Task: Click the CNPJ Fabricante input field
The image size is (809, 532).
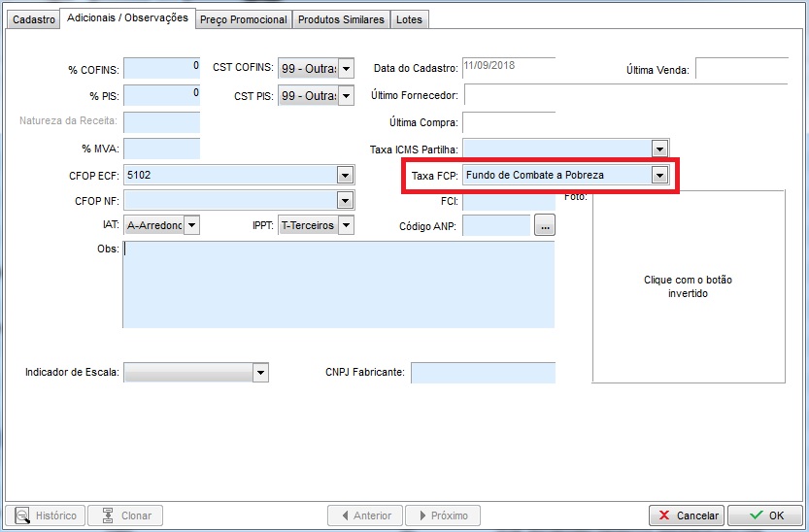Action: [x=483, y=373]
